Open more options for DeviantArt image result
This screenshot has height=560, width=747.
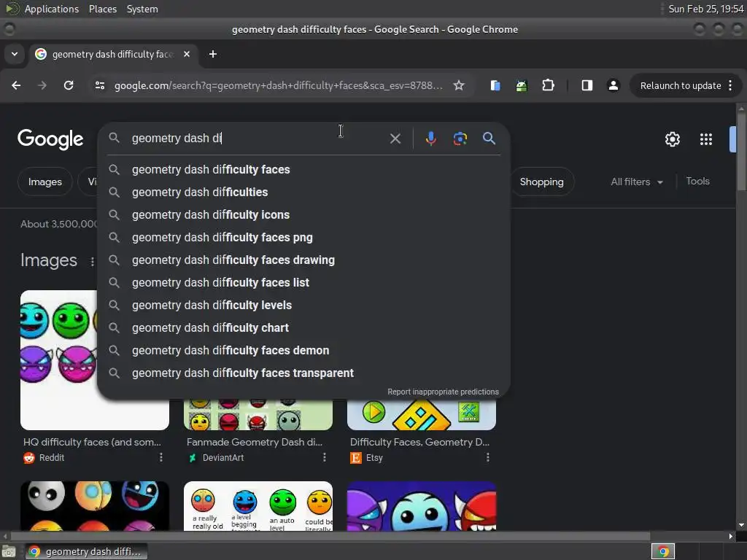pos(325,457)
